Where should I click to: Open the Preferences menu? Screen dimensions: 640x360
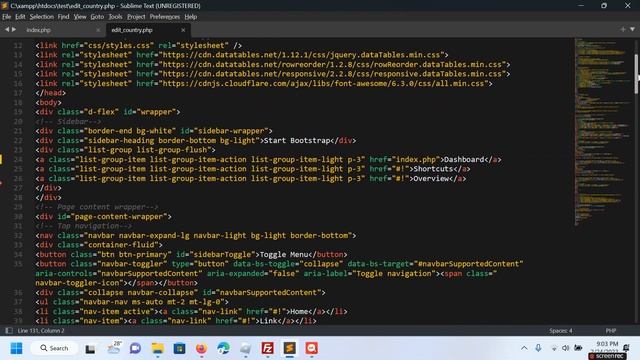pyautogui.click(x=164, y=17)
